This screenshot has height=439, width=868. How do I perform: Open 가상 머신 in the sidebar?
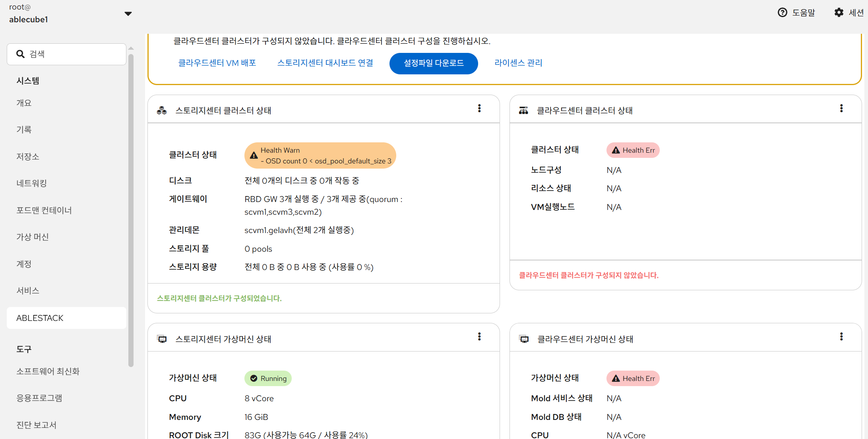tap(33, 237)
